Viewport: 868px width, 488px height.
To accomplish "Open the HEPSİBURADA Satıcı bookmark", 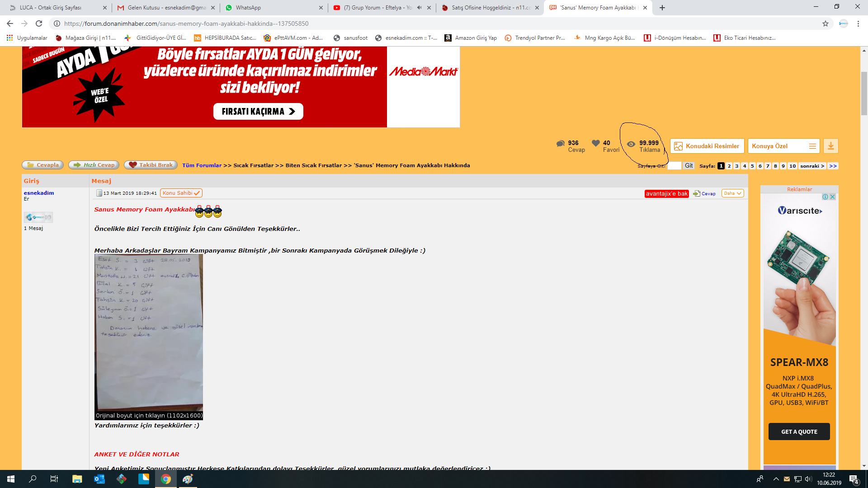I will coord(225,38).
